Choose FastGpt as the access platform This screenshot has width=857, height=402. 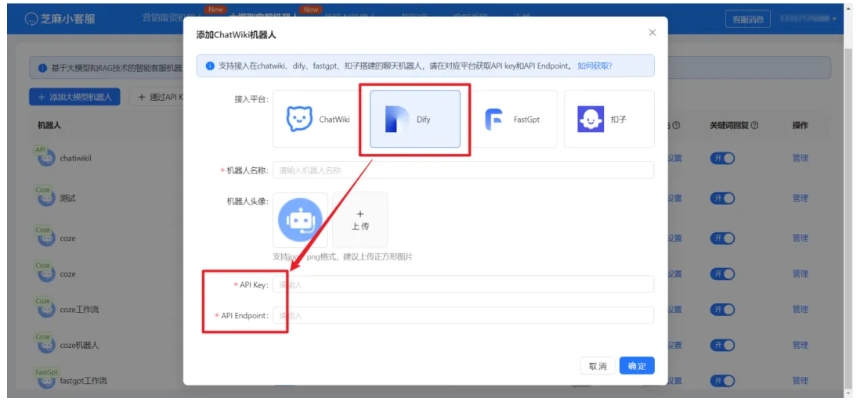point(512,119)
